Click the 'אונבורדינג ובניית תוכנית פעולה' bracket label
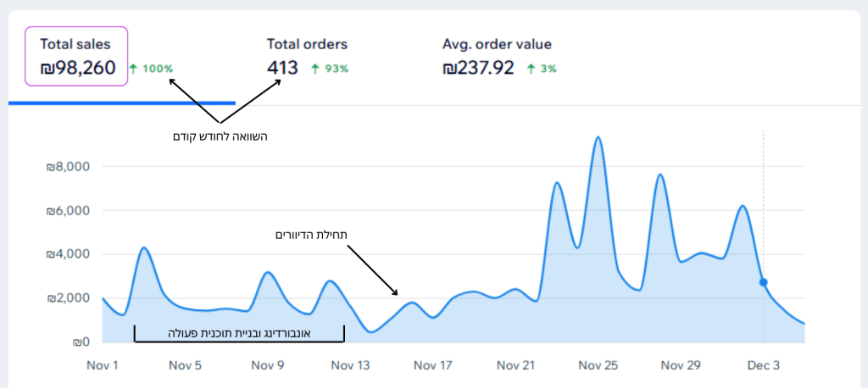Image resolution: width=868 pixels, height=389 pixels. click(239, 334)
